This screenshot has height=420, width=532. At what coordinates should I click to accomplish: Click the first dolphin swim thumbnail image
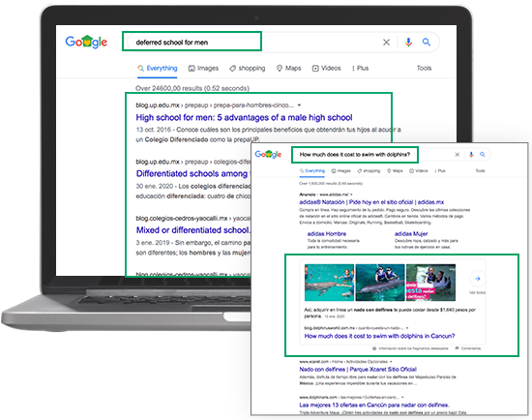pos(329,283)
